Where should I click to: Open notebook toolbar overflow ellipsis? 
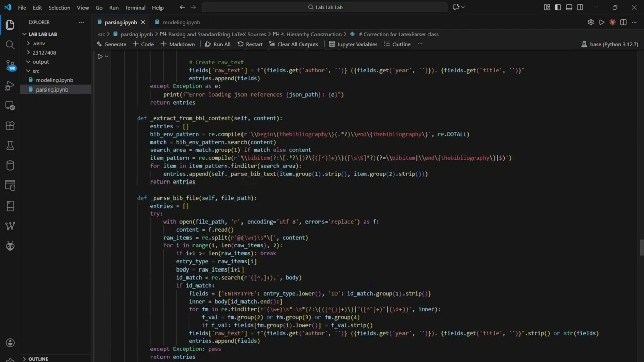click(420, 44)
